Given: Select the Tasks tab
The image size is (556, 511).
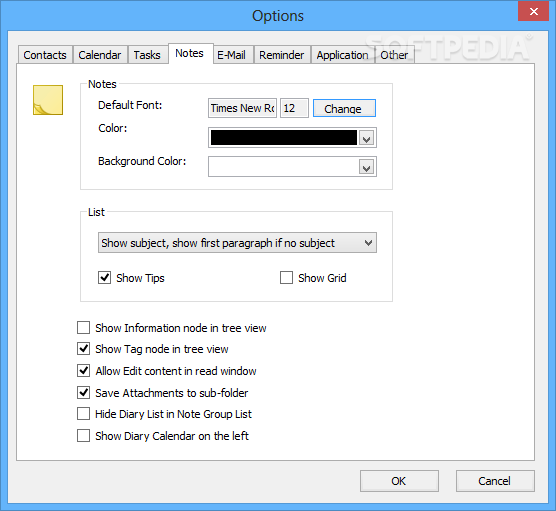Looking at the screenshot, I should point(147,55).
